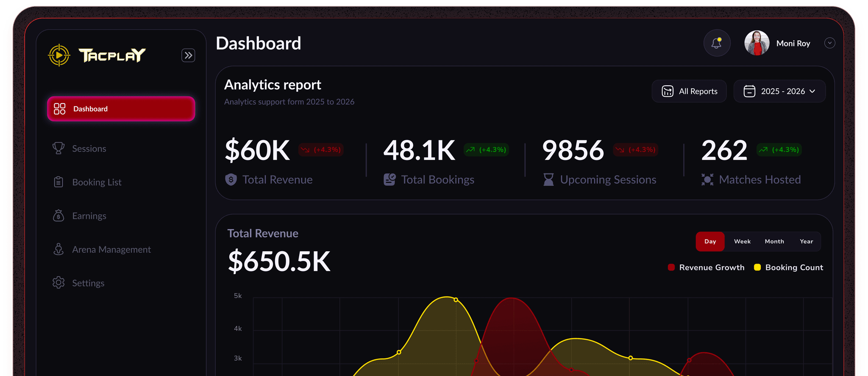Click the Analytics report heading

point(273,85)
